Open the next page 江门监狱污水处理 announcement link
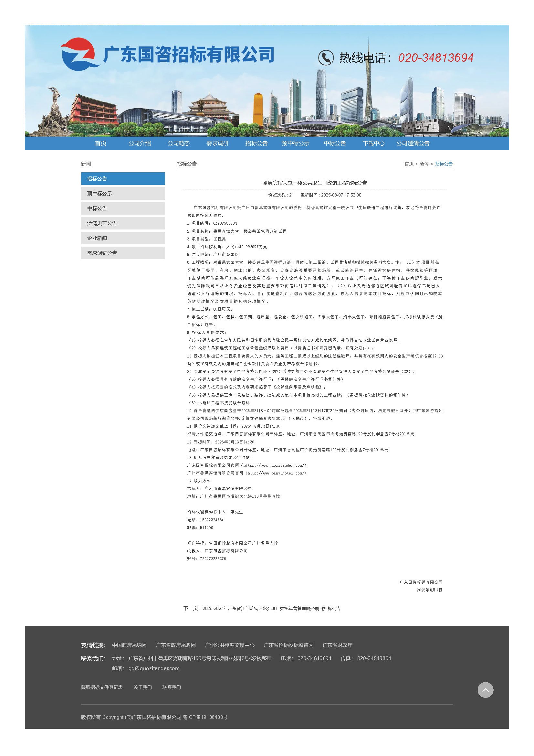 [x=271, y=608]
